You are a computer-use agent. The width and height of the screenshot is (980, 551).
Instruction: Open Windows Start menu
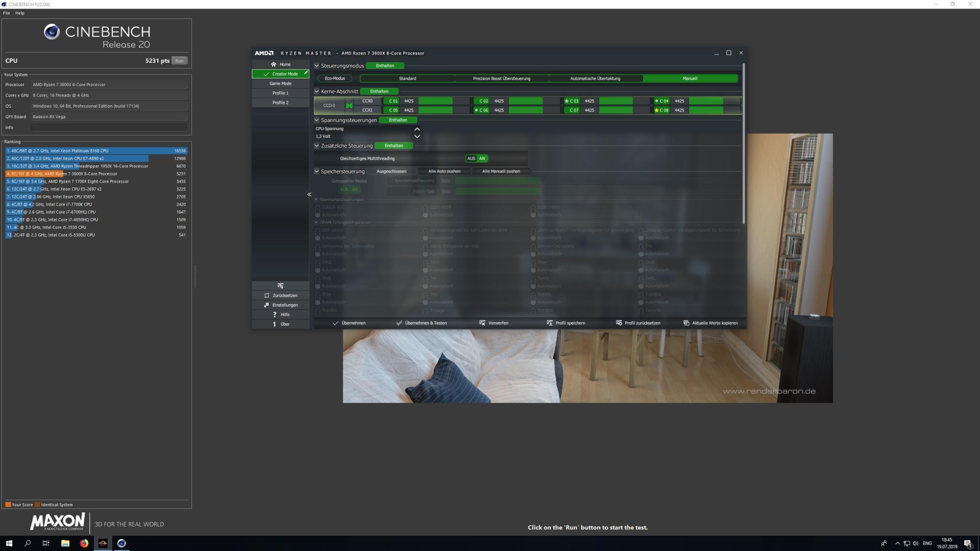(x=9, y=543)
